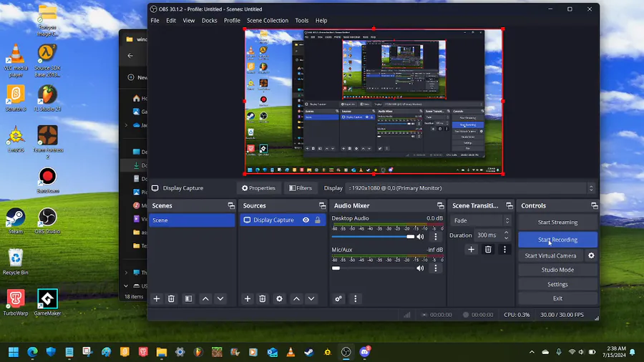Open source Properties button
Screen dimensions: 644x362
(258, 188)
